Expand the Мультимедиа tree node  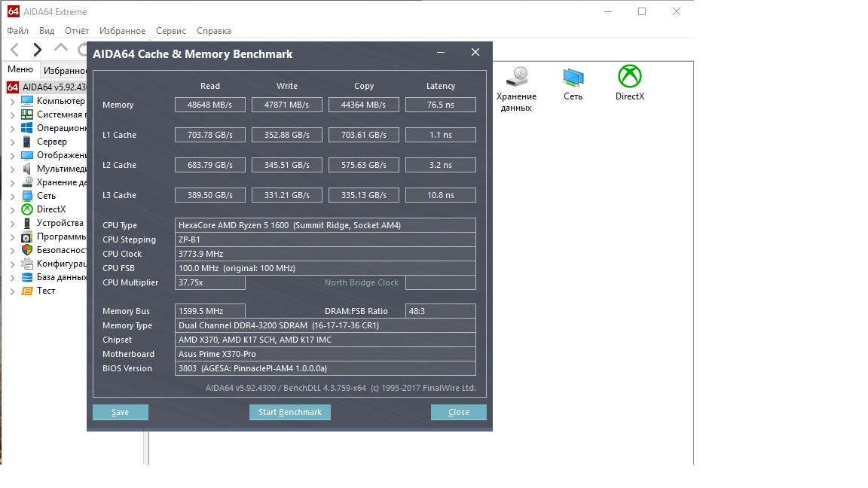coord(12,169)
